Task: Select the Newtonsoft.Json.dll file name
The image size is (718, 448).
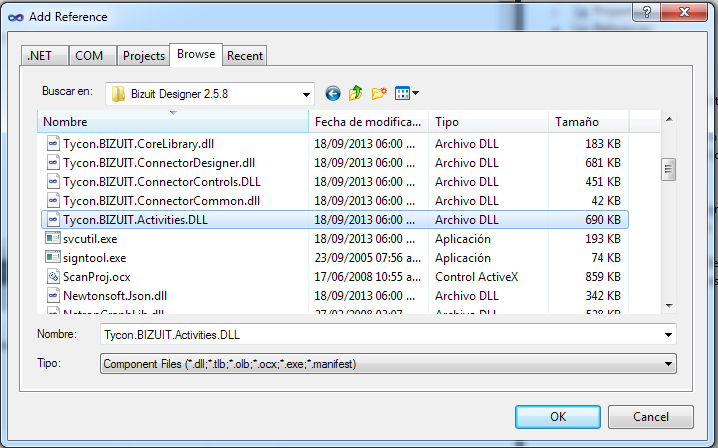Action: click(115, 296)
